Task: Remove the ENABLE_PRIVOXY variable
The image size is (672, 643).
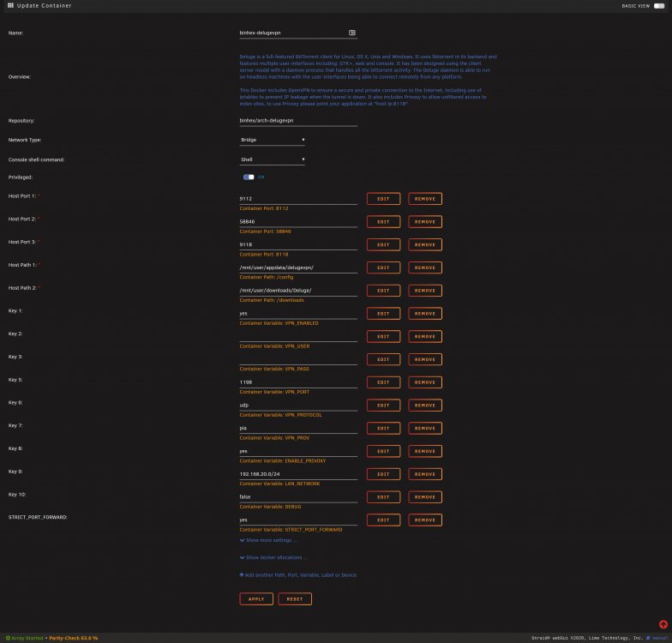Action: tap(425, 451)
